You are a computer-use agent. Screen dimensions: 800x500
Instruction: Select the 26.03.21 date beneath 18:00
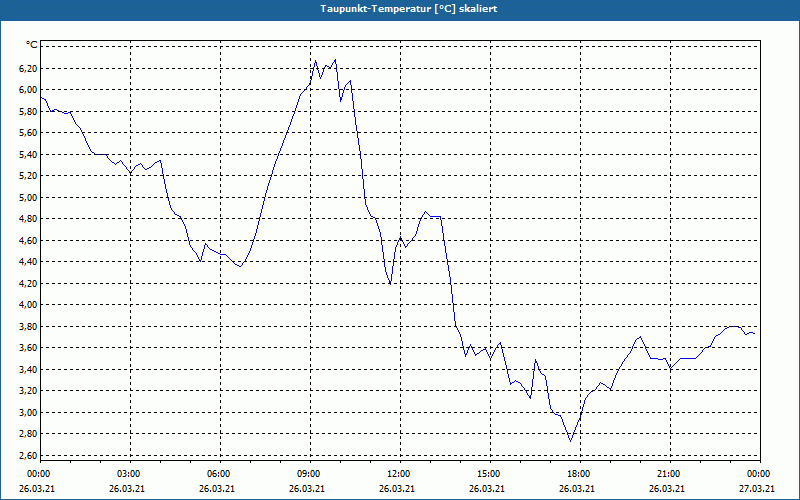[x=577, y=488]
